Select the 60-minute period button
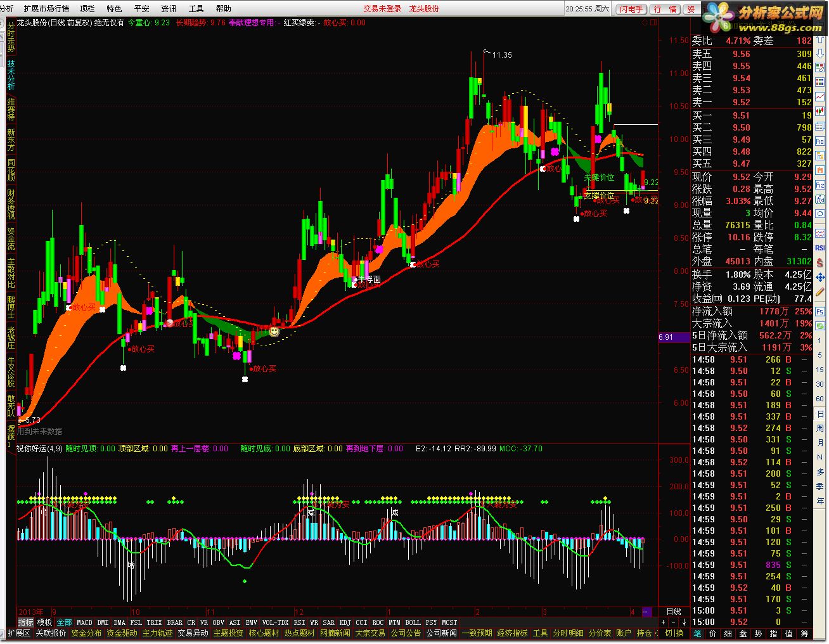Image resolution: width=829 pixels, height=644 pixels. tap(819, 399)
